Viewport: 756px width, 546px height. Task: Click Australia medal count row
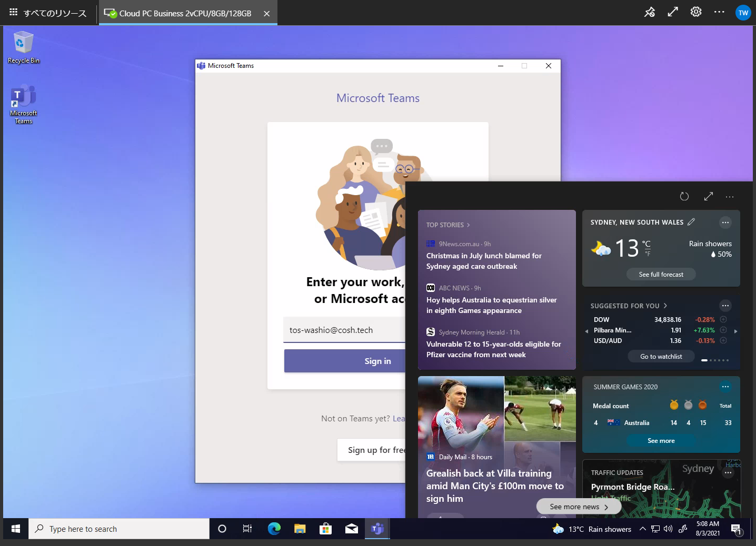click(661, 422)
